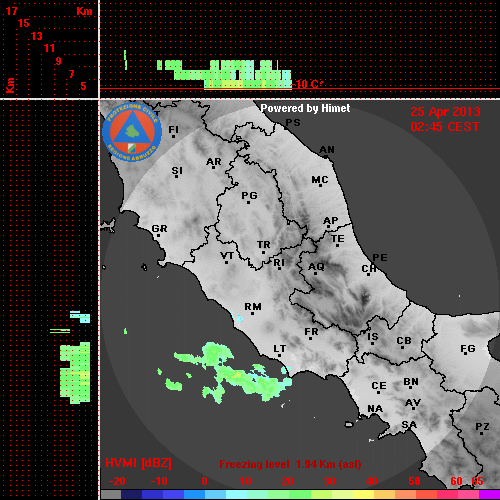Click the SI city label
The height and width of the screenshot is (500, 500).
tap(177, 171)
